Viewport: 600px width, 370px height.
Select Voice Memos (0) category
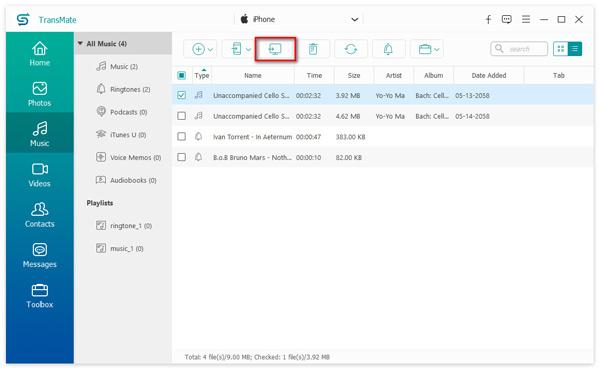(129, 157)
